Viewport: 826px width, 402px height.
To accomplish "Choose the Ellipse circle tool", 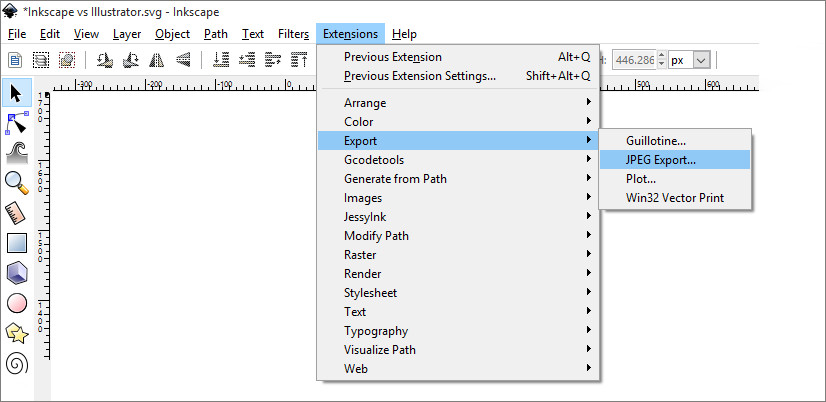I will (x=16, y=302).
